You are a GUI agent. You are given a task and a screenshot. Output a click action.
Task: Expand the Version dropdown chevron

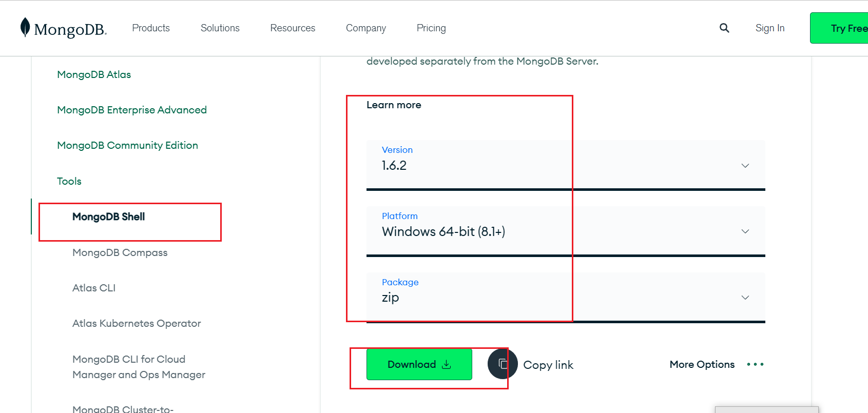tap(745, 166)
